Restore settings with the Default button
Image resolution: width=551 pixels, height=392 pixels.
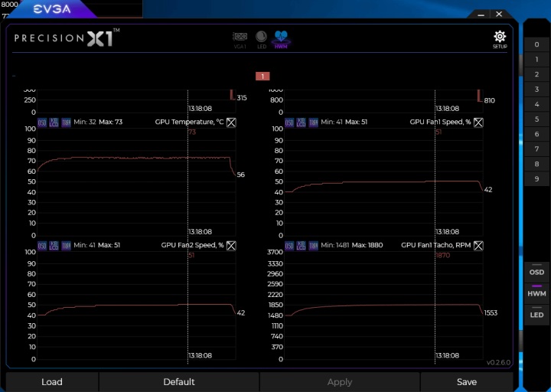[x=179, y=382]
